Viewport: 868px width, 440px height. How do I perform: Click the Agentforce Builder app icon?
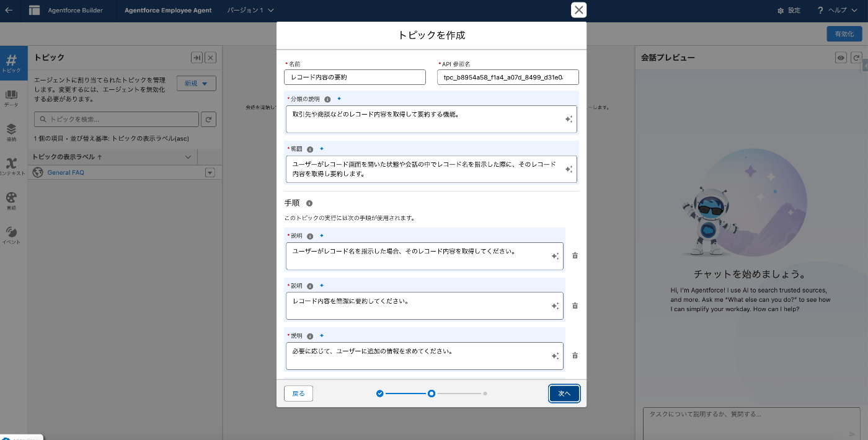click(x=34, y=11)
